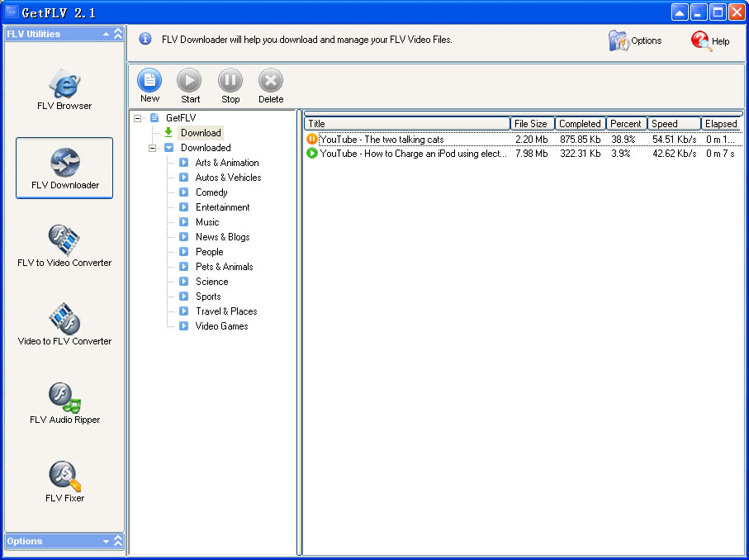
Task: Sort by Completed column header
Action: pos(581,124)
